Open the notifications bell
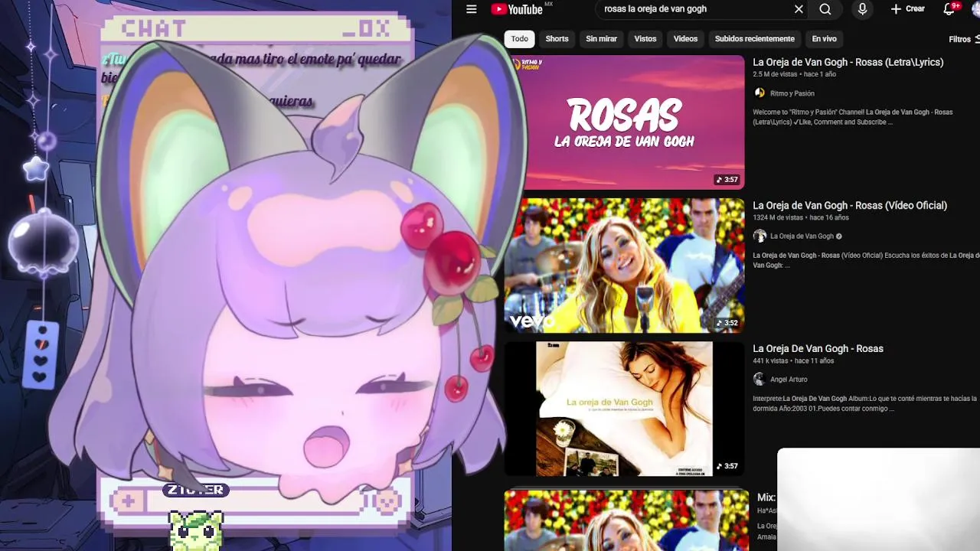This screenshot has height=551, width=980. (x=949, y=9)
